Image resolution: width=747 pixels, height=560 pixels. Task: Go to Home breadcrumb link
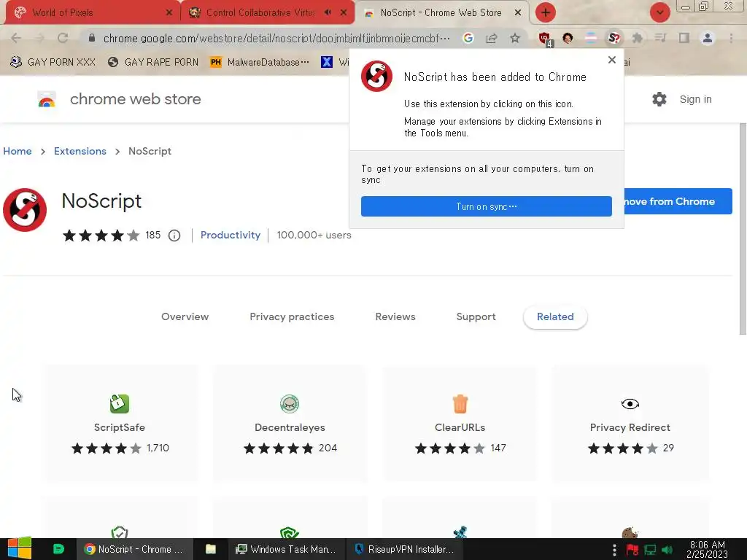(x=18, y=151)
